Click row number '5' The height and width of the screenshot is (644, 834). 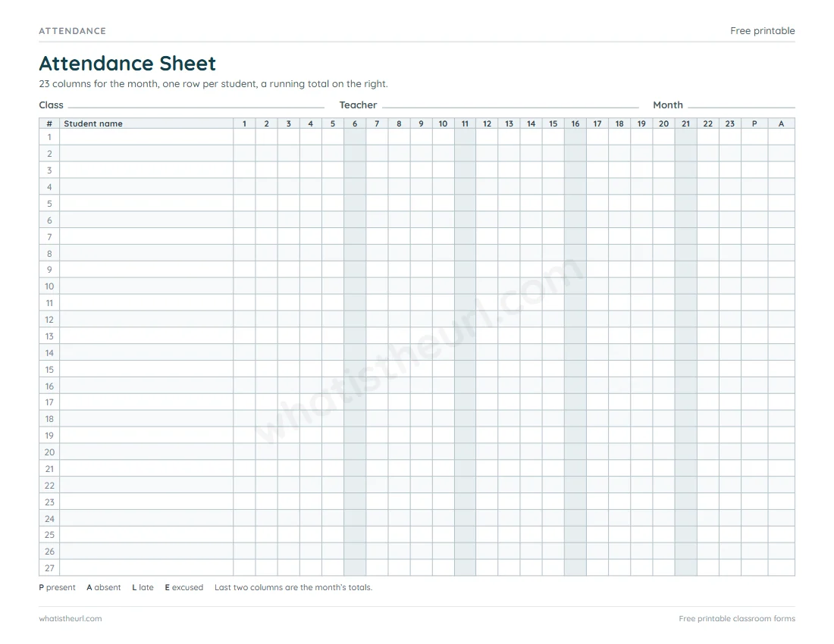(49, 204)
